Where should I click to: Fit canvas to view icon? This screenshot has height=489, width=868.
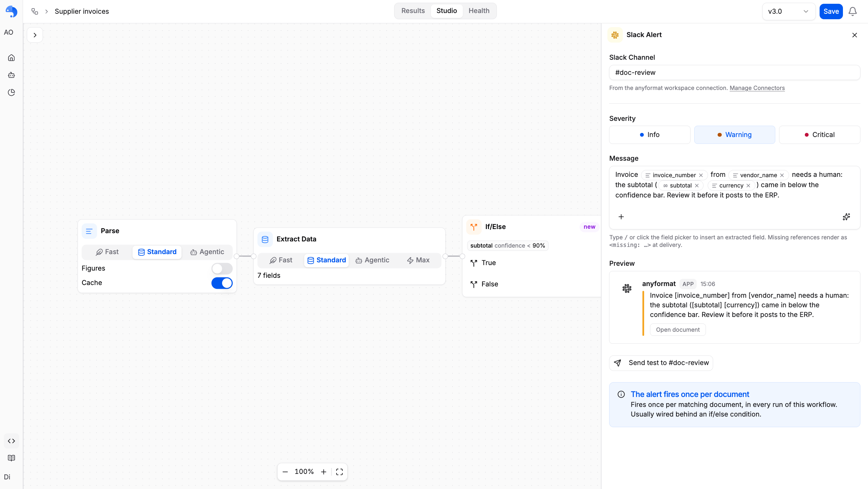click(339, 472)
